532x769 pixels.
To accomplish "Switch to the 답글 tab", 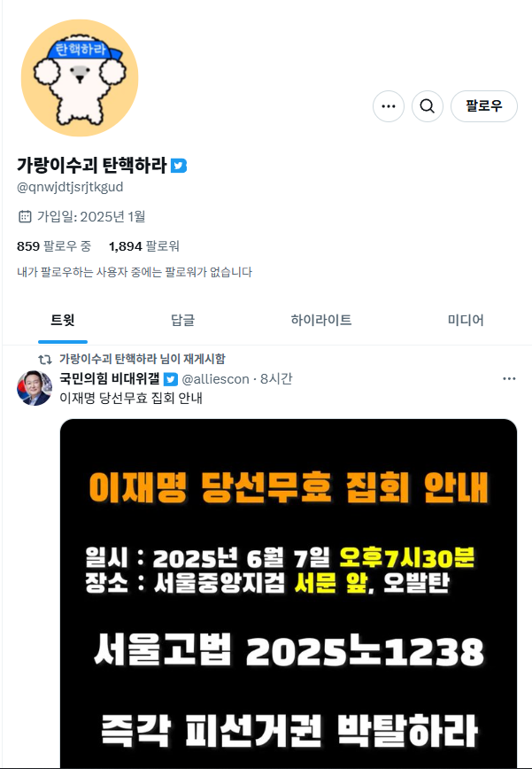I will coord(182,321).
